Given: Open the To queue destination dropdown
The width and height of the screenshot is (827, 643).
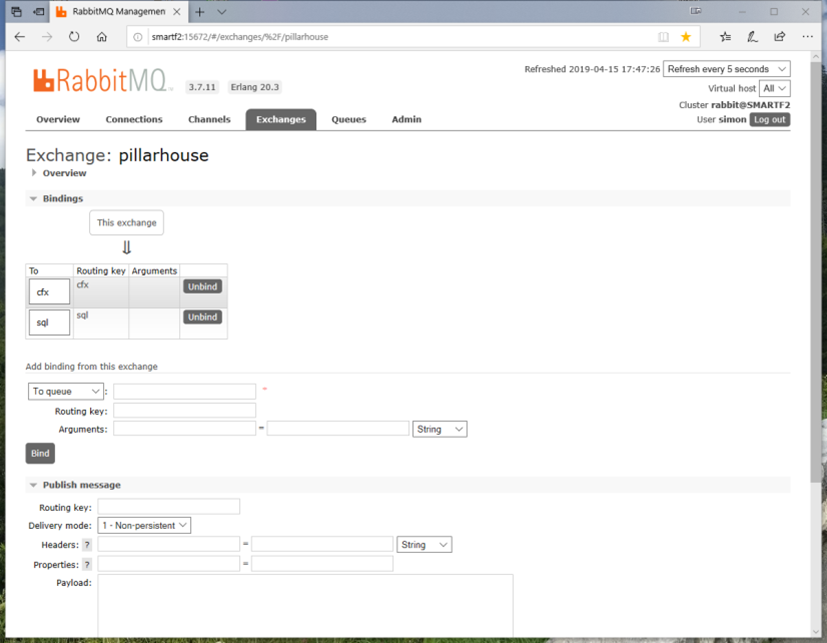Looking at the screenshot, I should [x=66, y=391].
